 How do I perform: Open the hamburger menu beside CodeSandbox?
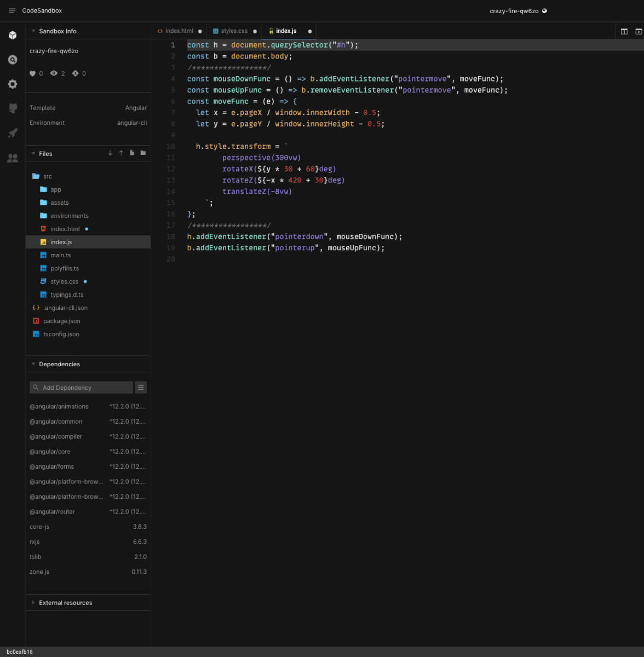(x=12, y=11)
